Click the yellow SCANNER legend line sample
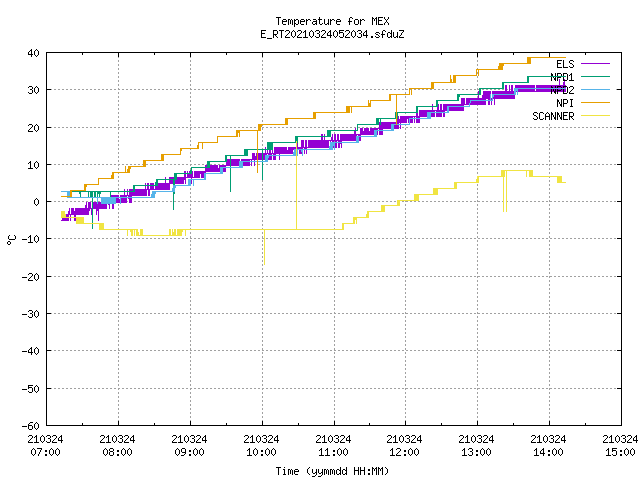This screenshot has height=480, width=640. click(595, 116)
